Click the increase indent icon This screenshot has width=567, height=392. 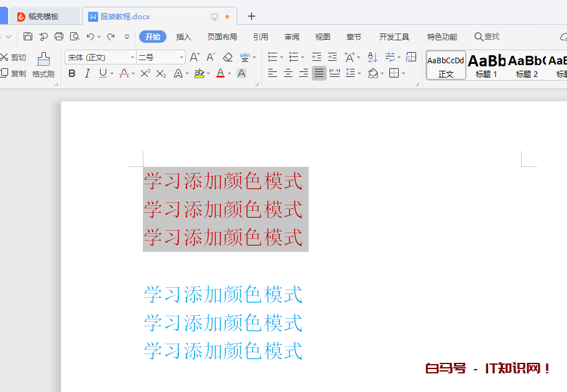click(332, 57)
